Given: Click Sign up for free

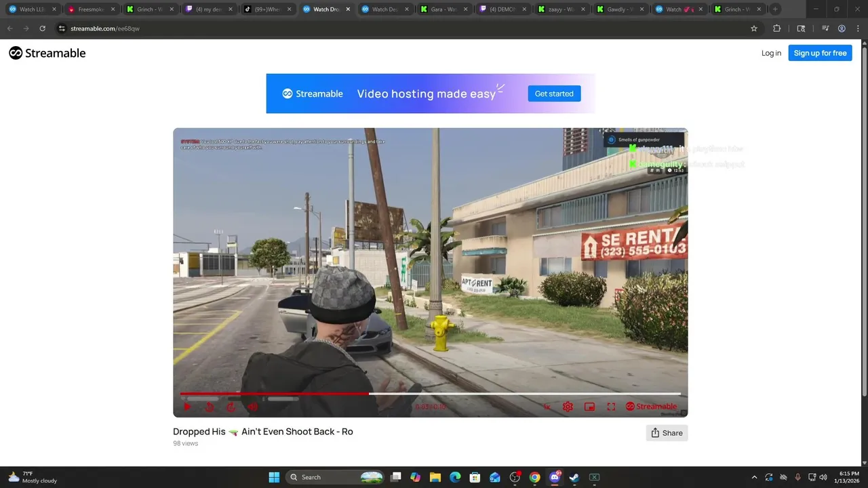Looking at the screenshot, I should [x=820, y=53].
